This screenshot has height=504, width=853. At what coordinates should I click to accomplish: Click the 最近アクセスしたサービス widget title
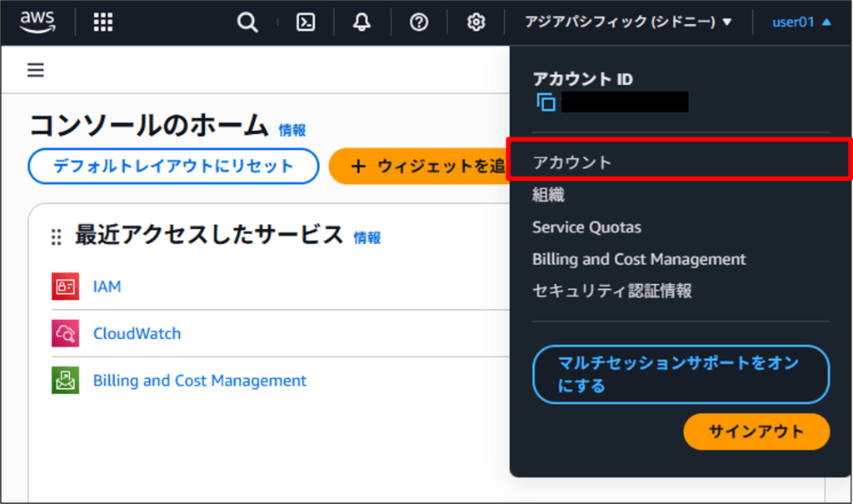pyautogui.click(x=209, y=235)
